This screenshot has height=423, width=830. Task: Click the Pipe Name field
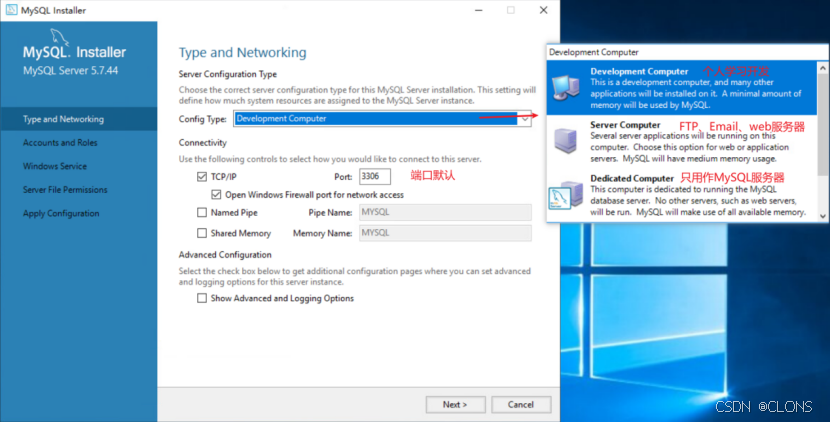[445, 212]
